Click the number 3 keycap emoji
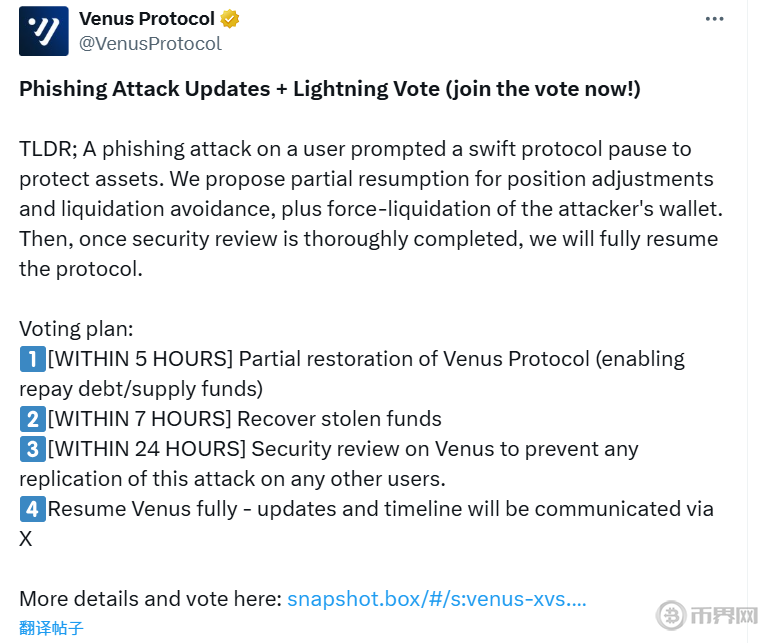 (32, 449)
